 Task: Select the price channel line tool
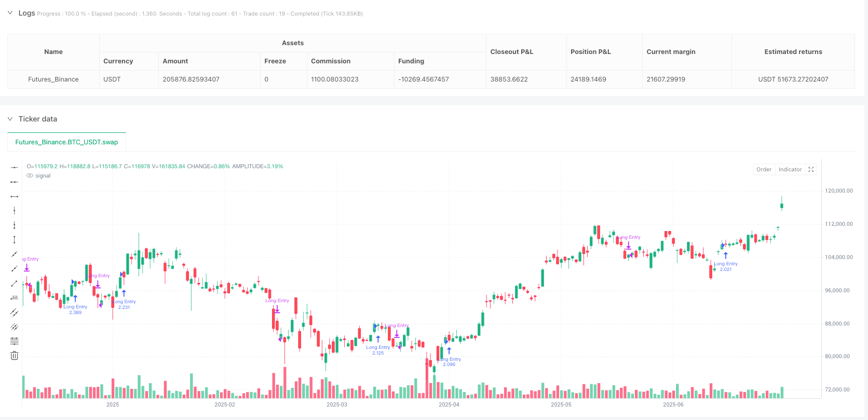click(x=15, y=313)
